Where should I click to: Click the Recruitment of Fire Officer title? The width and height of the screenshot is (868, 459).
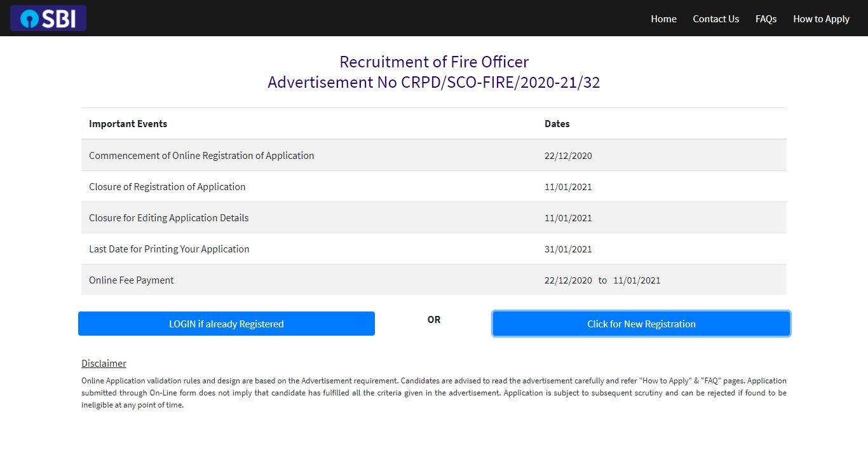point(433,62)
